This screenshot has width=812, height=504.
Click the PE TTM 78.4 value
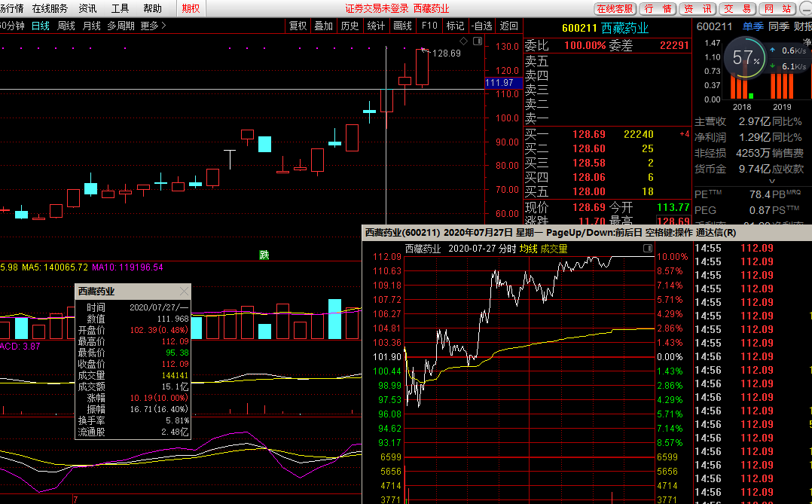(x=759, y=195)
